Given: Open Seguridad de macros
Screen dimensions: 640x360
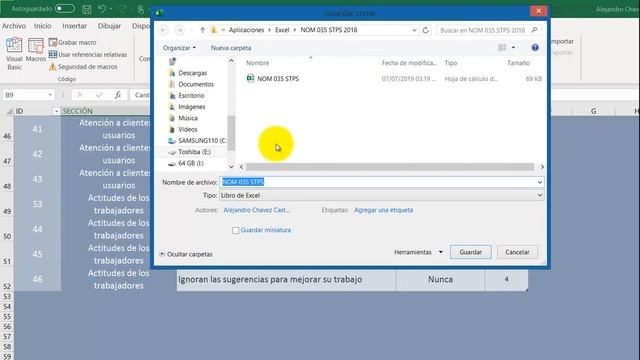Looking at the screenshot, I should click(x=83, y=67).
